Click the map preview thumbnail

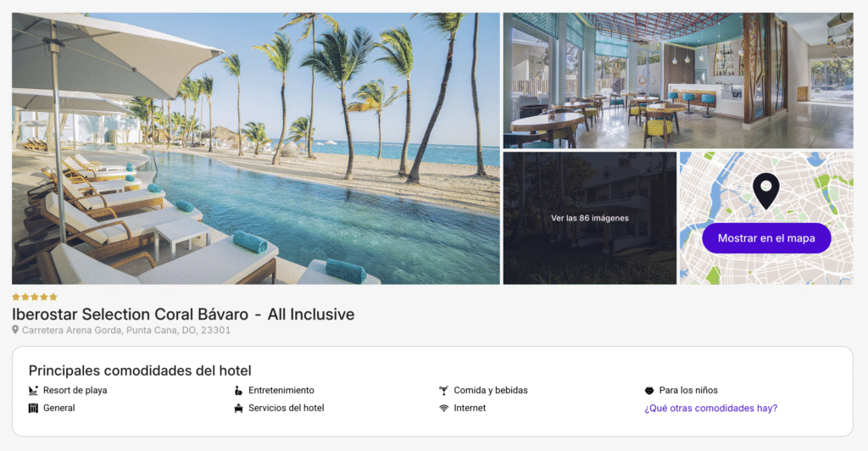pos(766,218)
